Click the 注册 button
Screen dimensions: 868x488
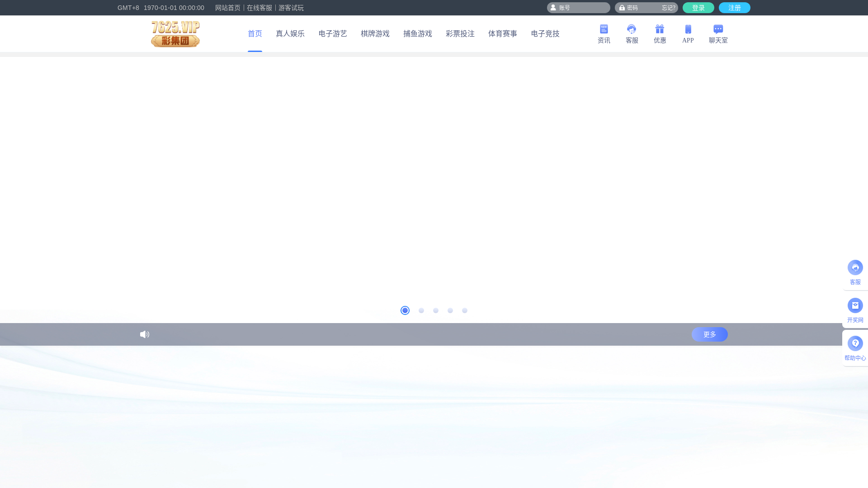[x=735, y=8]
